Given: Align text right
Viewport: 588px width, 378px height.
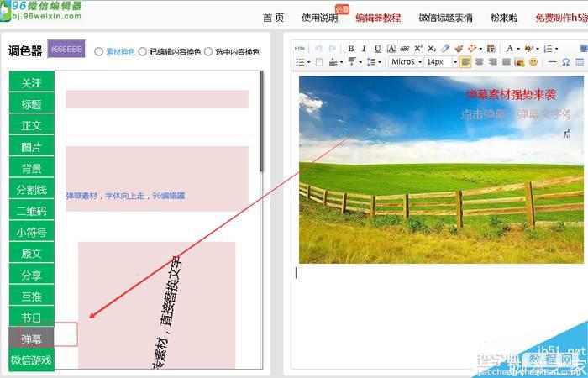Looking at the screenshot, I should point(493,62).
